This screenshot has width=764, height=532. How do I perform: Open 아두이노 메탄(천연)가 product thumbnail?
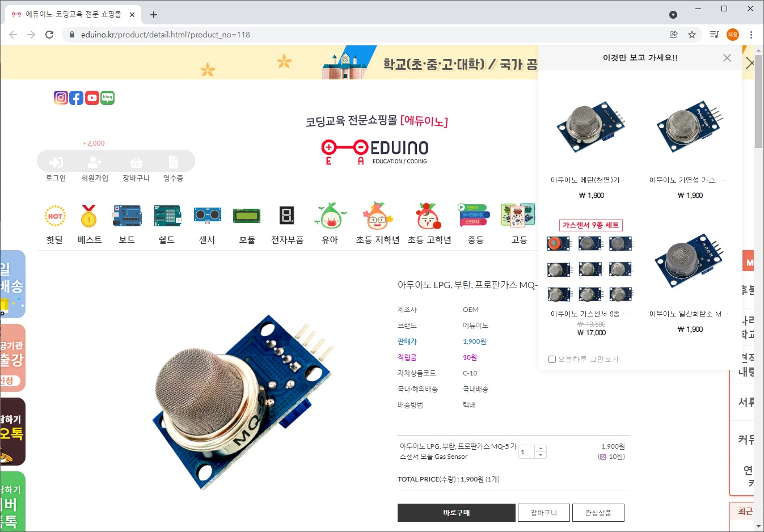[x=590, y=128]
